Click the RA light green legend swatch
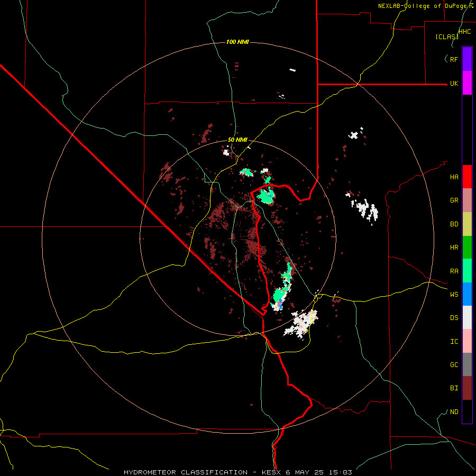This screenshot has width=476, height=476. [467, 271]
